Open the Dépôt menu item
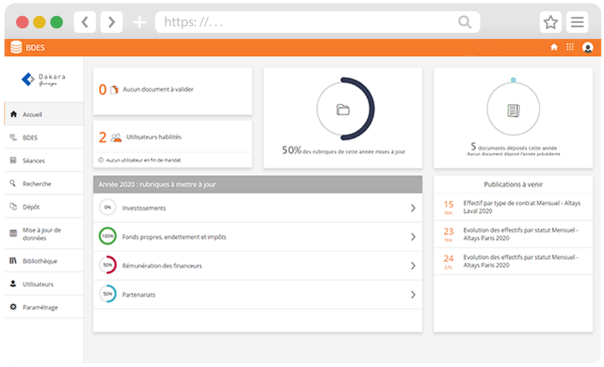This screenshot has width=604, height=367. coord(44,206)
